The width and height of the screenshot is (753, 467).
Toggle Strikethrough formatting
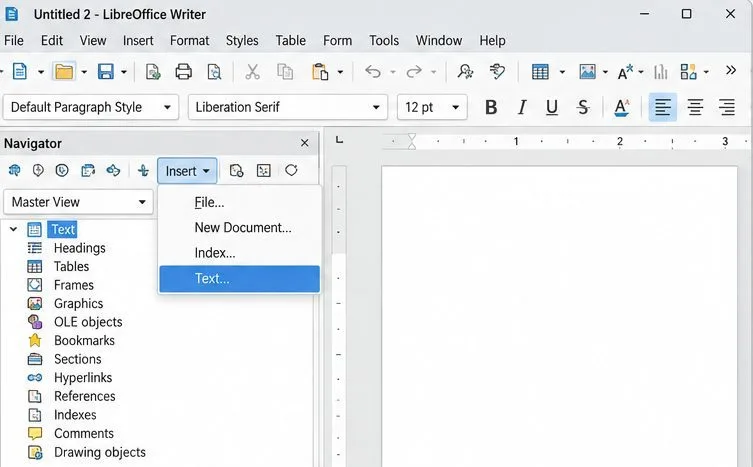click(x=583, y=107)
